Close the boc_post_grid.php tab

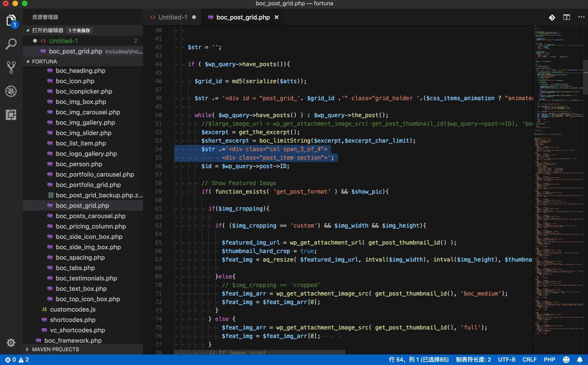[277, 17]
